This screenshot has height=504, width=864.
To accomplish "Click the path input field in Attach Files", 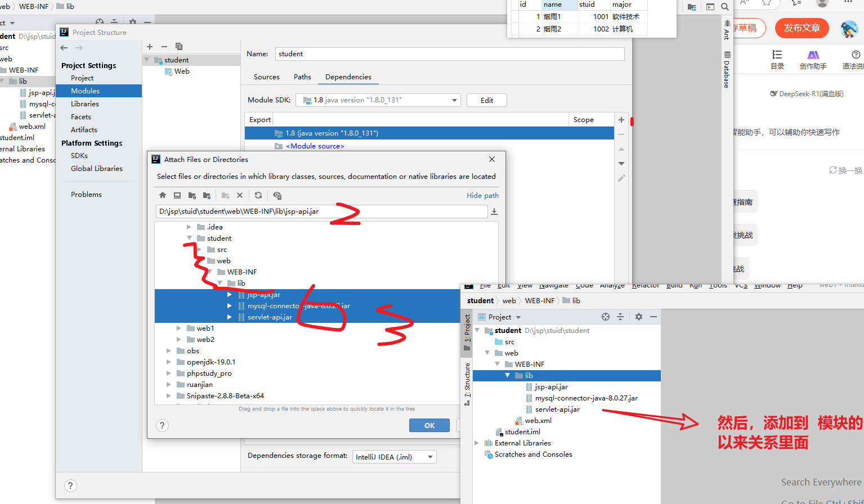I will pos(321,211).
